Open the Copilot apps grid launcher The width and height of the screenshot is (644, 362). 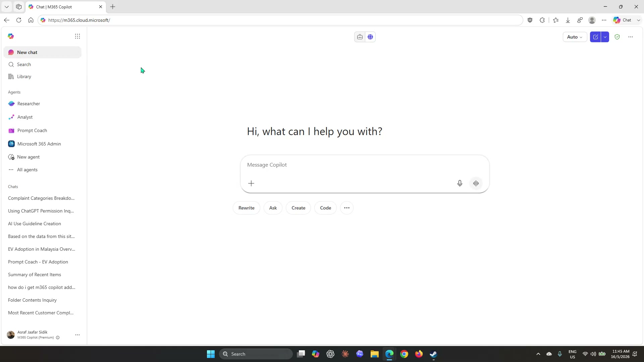pyautogui.click(x=77, y=36)
